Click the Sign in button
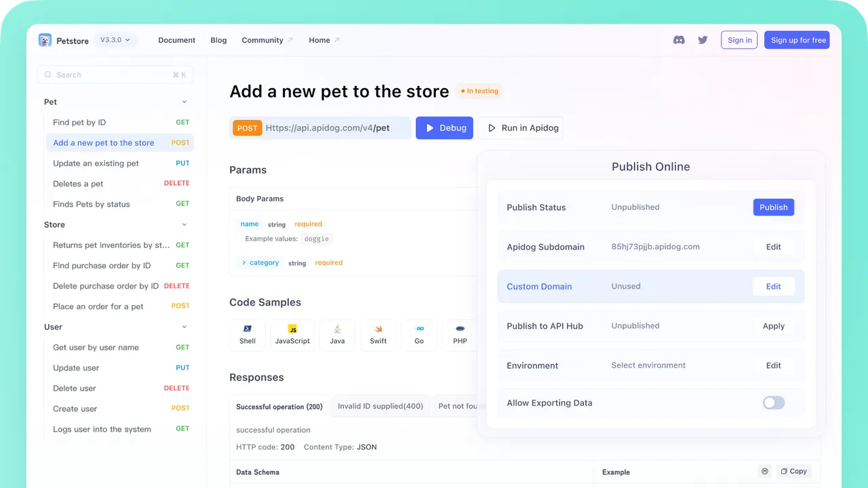Screen dimensions: 868x488 click(x=739, y=40)
